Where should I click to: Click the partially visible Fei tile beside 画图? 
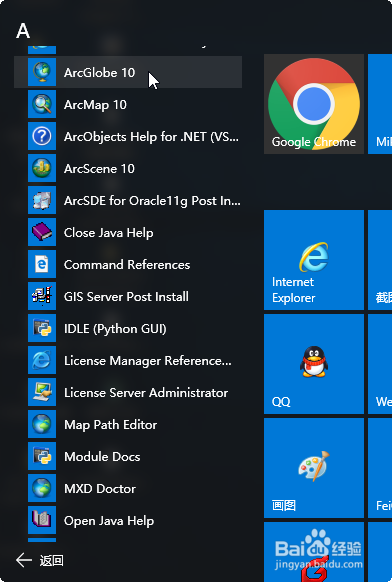pos(380,468)
